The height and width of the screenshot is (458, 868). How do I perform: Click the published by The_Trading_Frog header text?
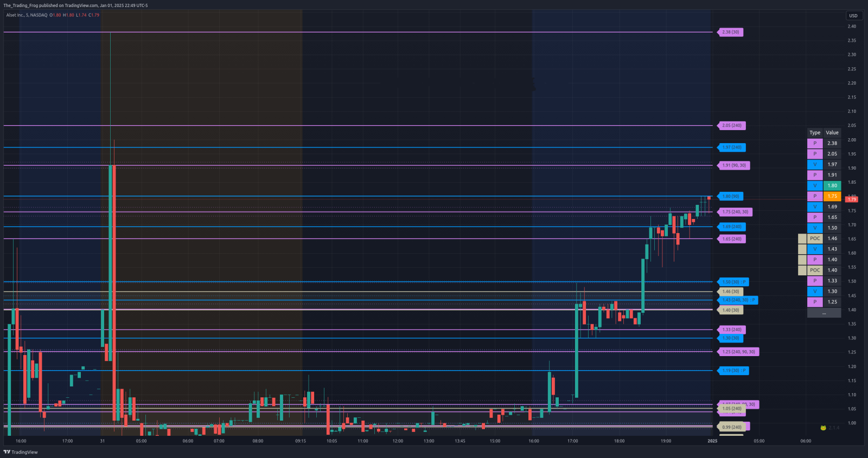pyautogui.click(x=75, y=5)
